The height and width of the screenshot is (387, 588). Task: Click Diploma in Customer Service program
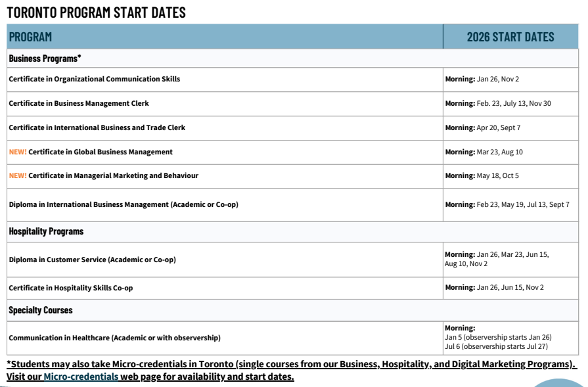tap(92, 260)
